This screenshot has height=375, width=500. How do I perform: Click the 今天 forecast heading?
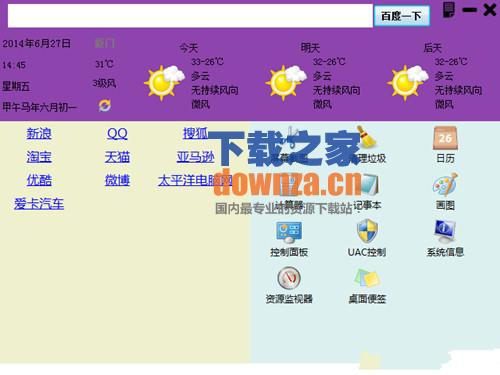point(189,48)
